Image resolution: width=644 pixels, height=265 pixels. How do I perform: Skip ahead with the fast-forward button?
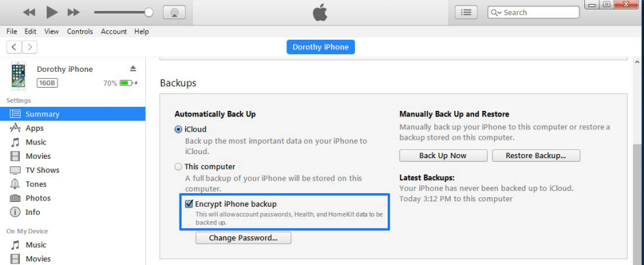(73, 12)
